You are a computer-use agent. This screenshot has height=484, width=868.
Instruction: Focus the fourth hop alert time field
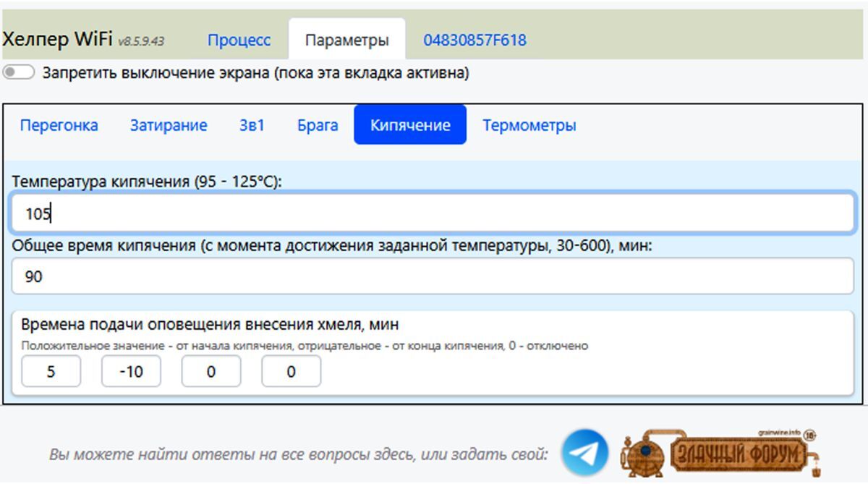point(291,372)
